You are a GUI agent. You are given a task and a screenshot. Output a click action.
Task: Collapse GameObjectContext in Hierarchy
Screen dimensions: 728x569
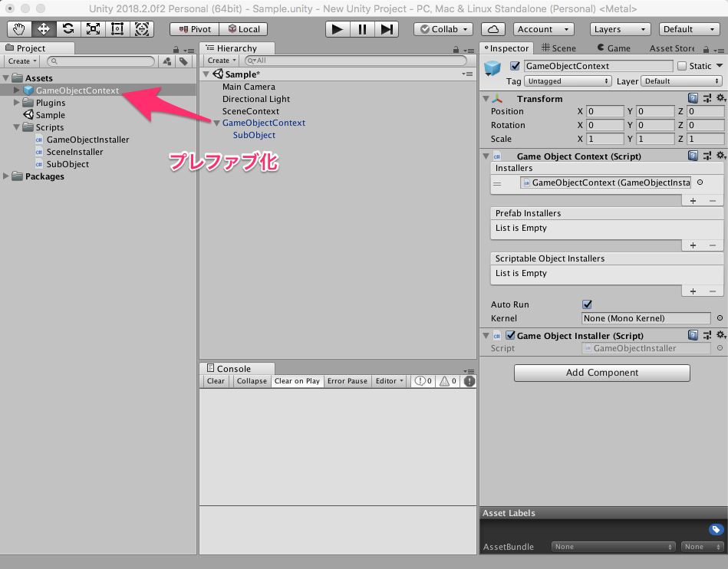click(x=216, y=123)
